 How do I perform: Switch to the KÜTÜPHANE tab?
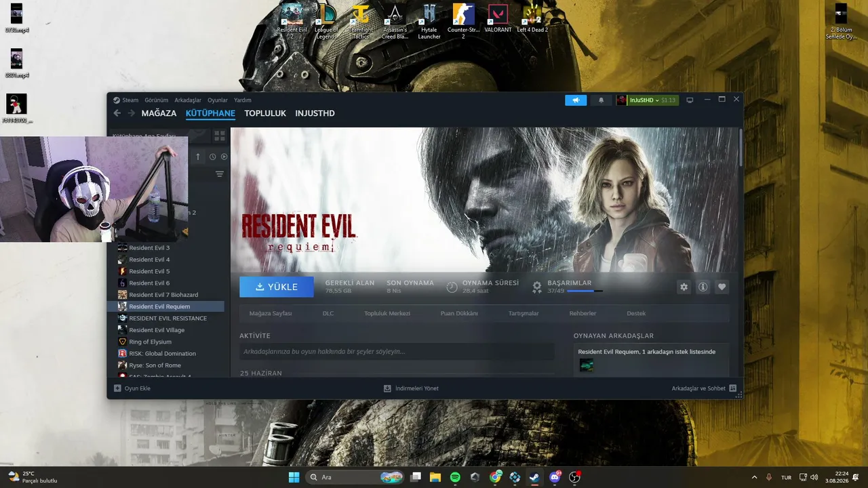(x=210, y=113)
